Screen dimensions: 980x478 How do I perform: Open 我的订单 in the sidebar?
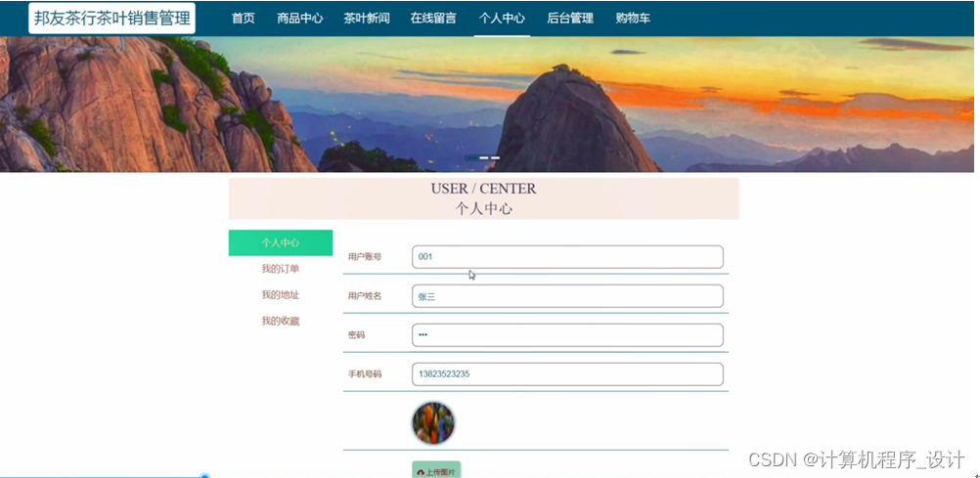click(281, 270)
